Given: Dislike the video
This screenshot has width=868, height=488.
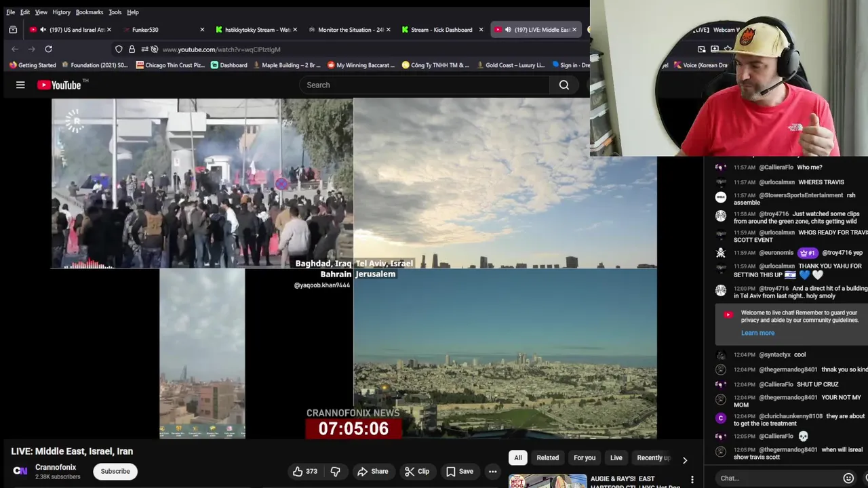Looking at the screenshot, I should coord(335,471).
